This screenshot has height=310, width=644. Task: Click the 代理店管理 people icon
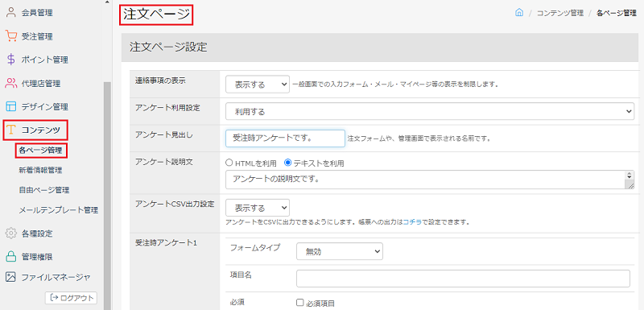[11, 84]
